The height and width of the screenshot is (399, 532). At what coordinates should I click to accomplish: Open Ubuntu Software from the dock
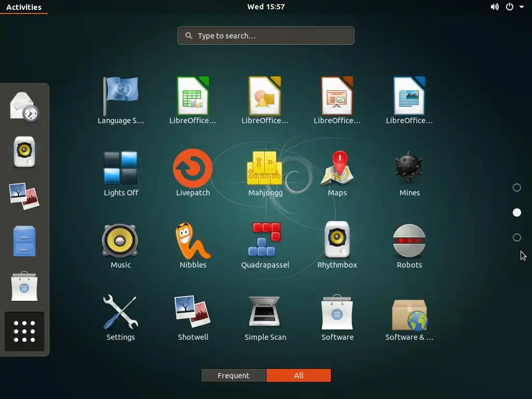24,286
